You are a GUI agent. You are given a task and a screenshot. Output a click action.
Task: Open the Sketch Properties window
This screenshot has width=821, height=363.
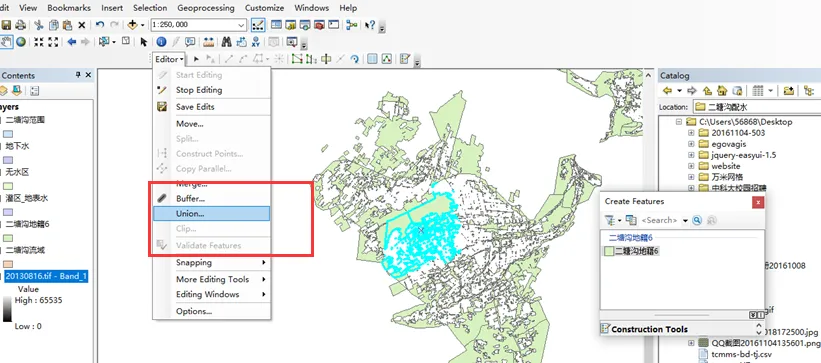(386, 59)
